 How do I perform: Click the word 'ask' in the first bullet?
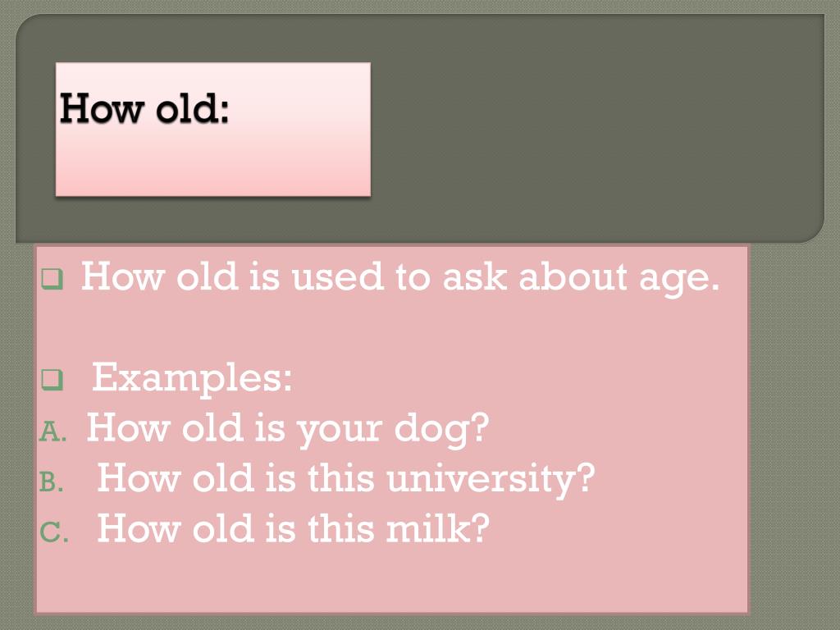pyautogui.click(x=475, y=276)
